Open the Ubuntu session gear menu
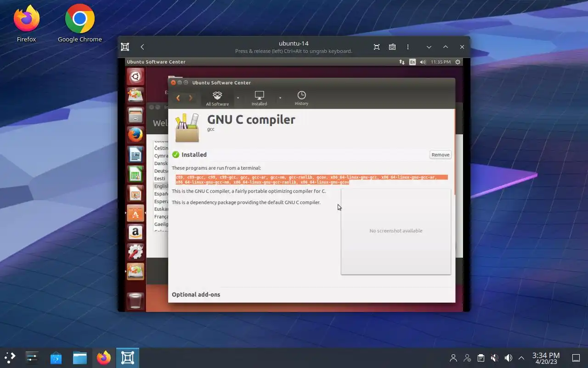 [458, 62]
